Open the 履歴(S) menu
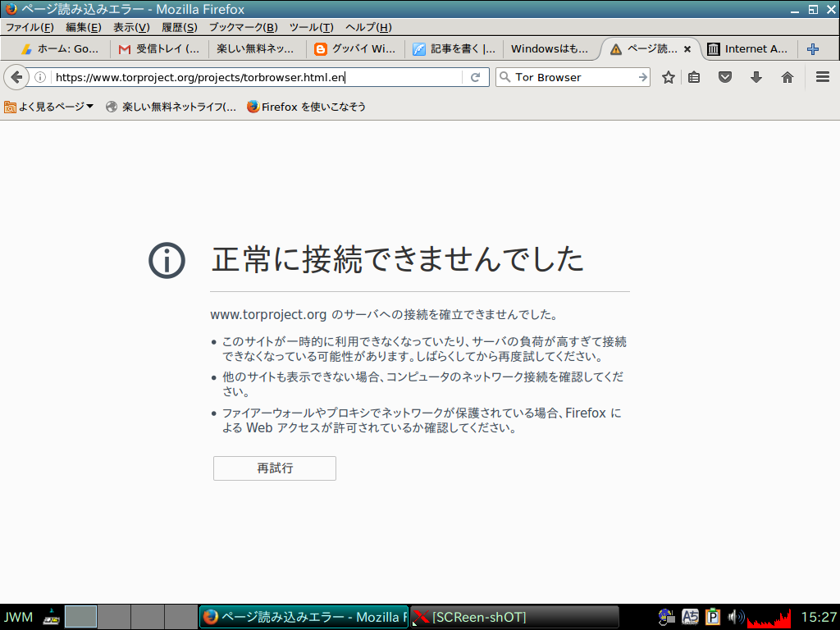Screen dimensions: 840x630 pos(180,27)
